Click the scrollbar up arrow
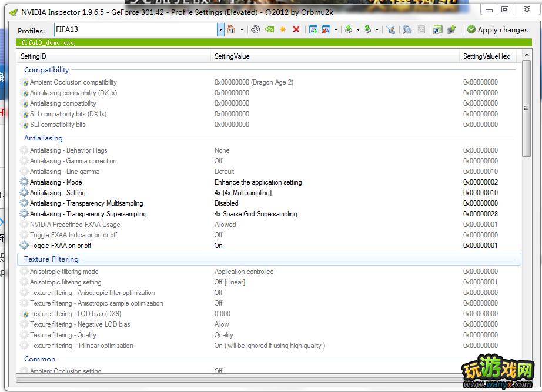The width and height of the screenshot is (542, 392). 527,55
